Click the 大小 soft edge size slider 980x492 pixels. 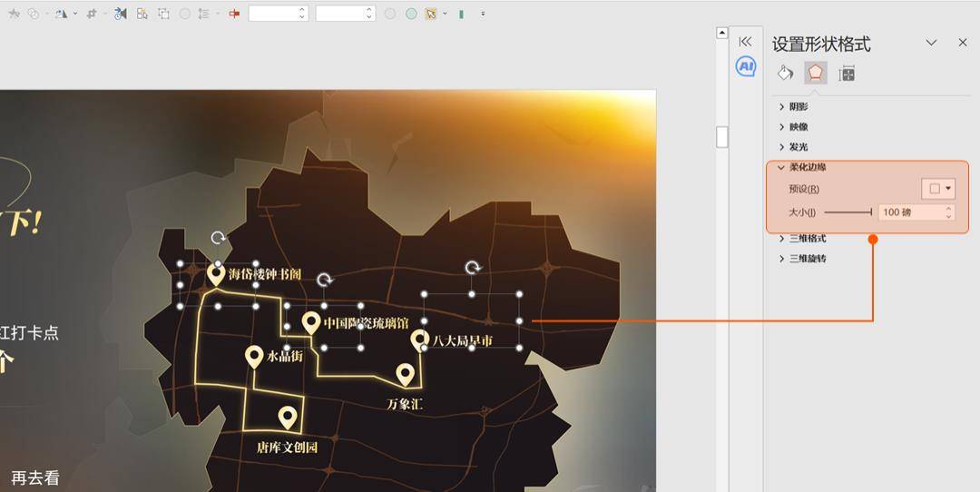click(x=848, y=212)
